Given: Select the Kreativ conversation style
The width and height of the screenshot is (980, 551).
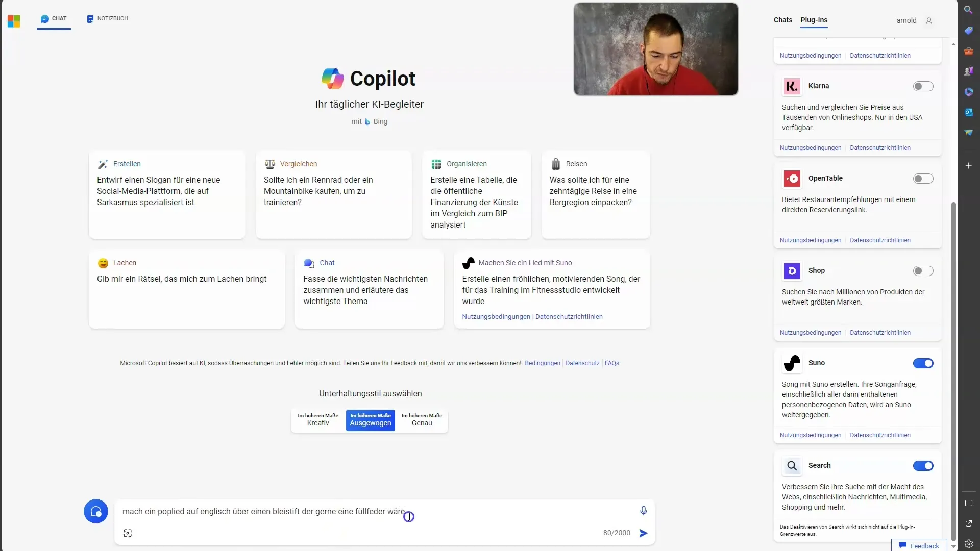Looking at the screenshot, I should (317, 419).
